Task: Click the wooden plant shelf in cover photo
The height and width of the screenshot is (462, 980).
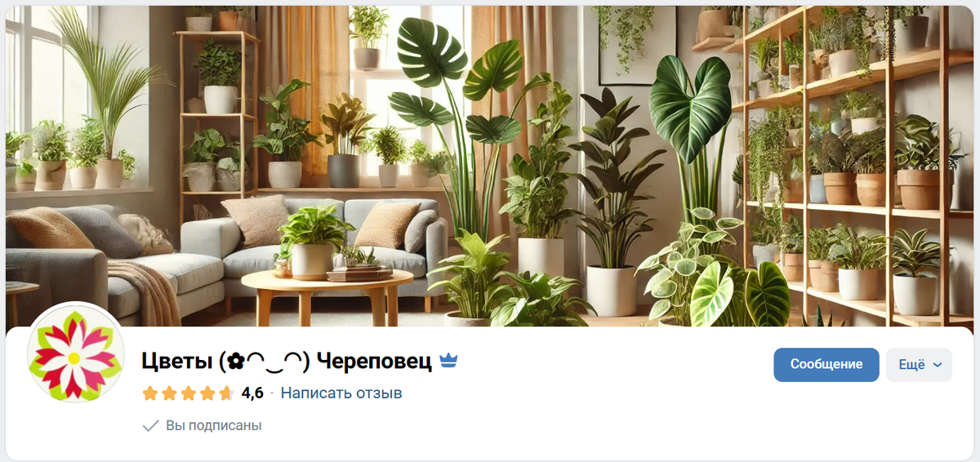Action: coord(849,163)
